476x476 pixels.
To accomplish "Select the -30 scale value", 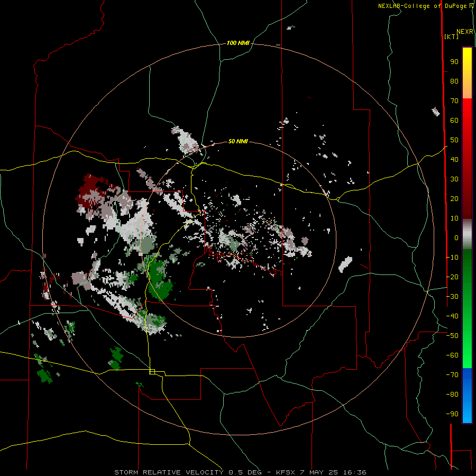I will 452,297.
